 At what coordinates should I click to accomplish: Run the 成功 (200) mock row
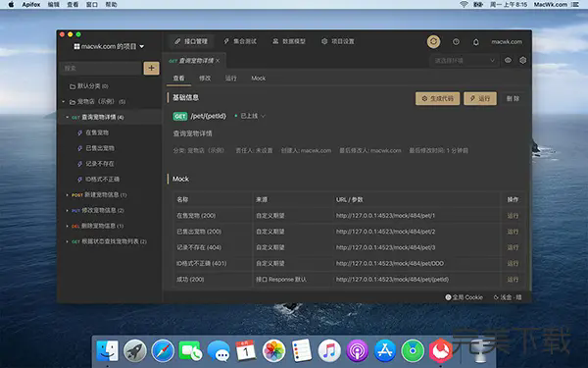[513, 280]
